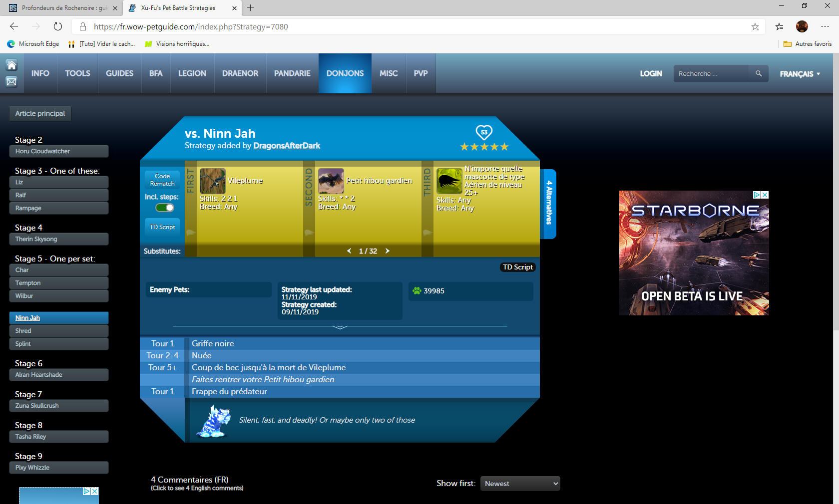Click the Article principal button
This screenshot has height=504, width=839.
click(x=40, y=113)
